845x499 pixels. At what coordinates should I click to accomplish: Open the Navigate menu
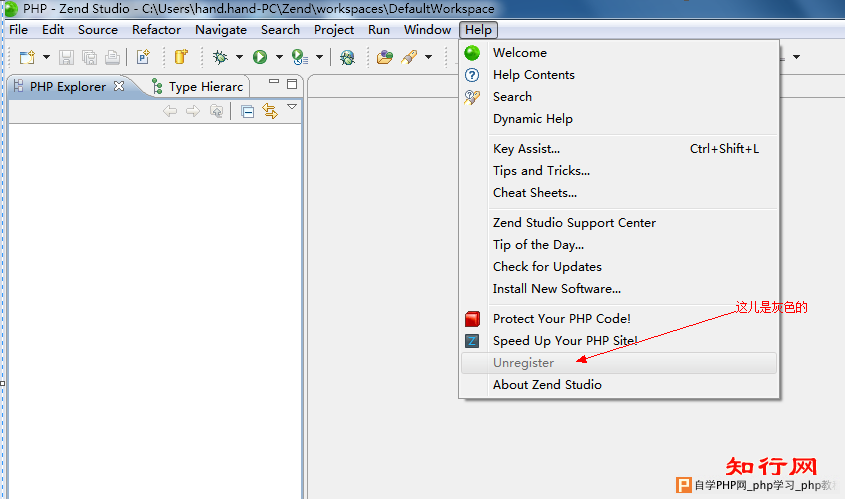click(x=221, y=30)
